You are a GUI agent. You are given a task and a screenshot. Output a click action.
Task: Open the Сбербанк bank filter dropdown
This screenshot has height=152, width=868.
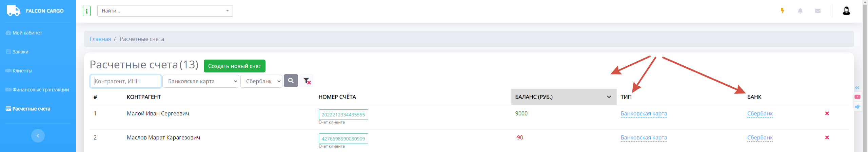[261, 81]
